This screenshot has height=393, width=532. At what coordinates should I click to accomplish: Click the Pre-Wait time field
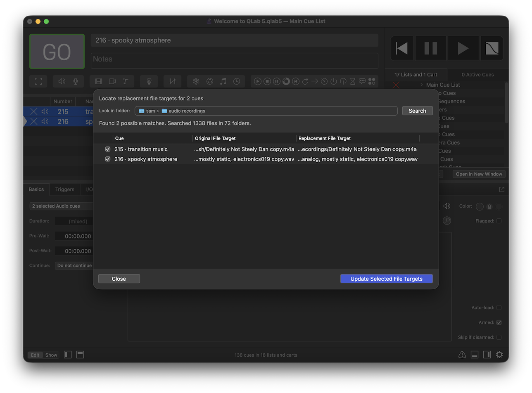coord(74,236)
